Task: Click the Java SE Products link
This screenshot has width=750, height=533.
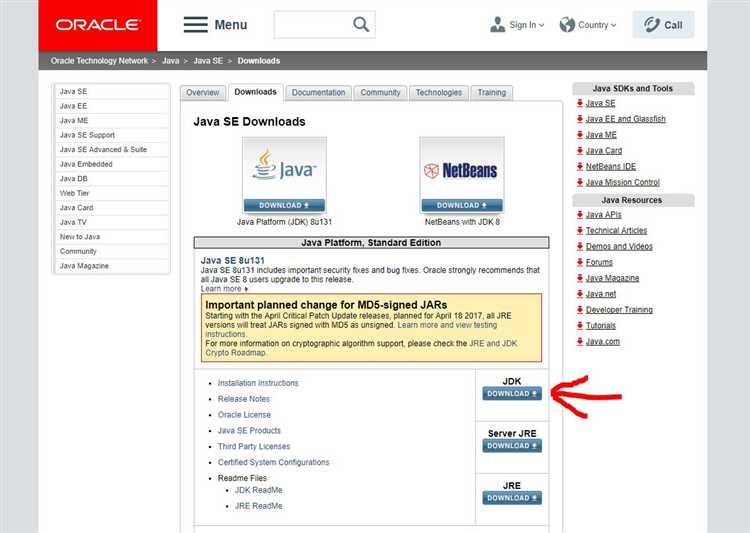Action: click(249, 430)
